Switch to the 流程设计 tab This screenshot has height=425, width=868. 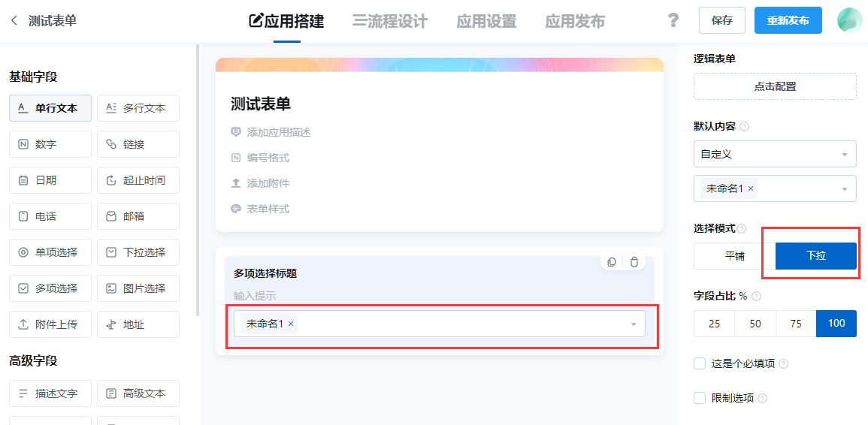pos(390,21)
